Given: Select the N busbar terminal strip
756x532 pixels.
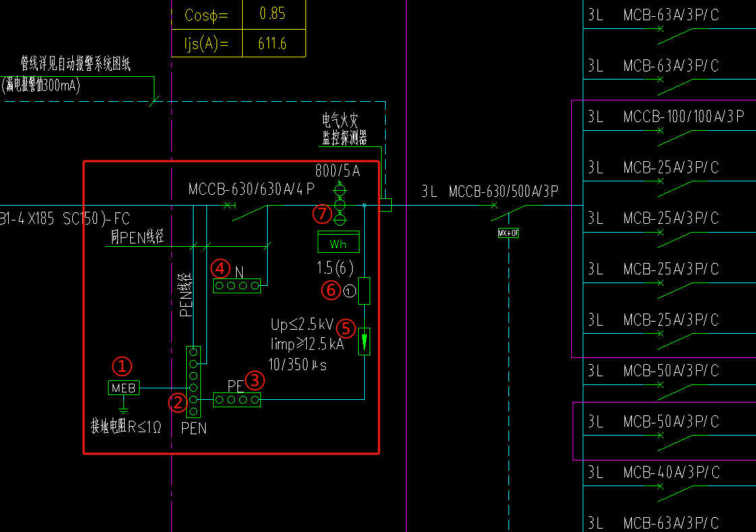Looking at the screenshot, I should (x=237, y=286).
